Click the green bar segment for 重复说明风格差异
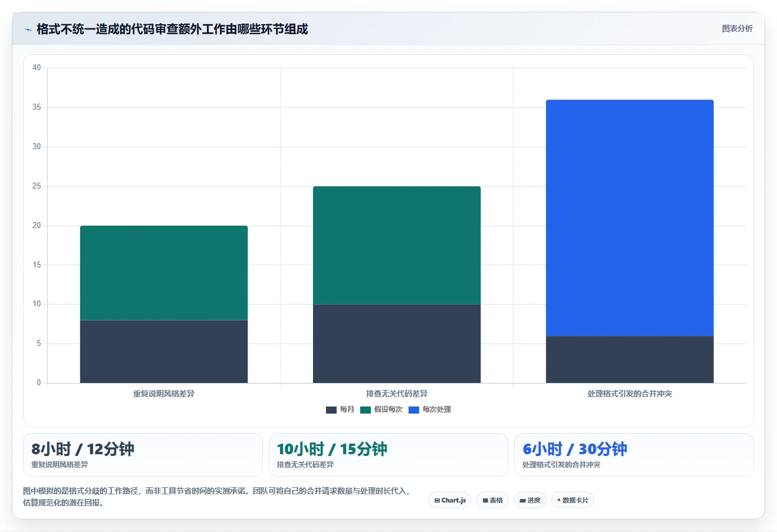Image resolution: width=777 pixels, height=532 pixels. click(164, 273)
